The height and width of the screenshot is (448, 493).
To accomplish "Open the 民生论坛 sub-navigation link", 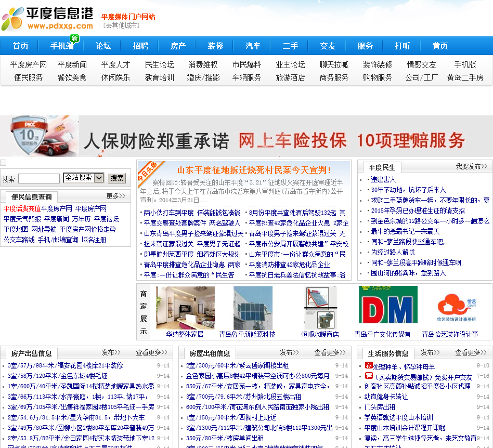I will [x=160, y=65].
